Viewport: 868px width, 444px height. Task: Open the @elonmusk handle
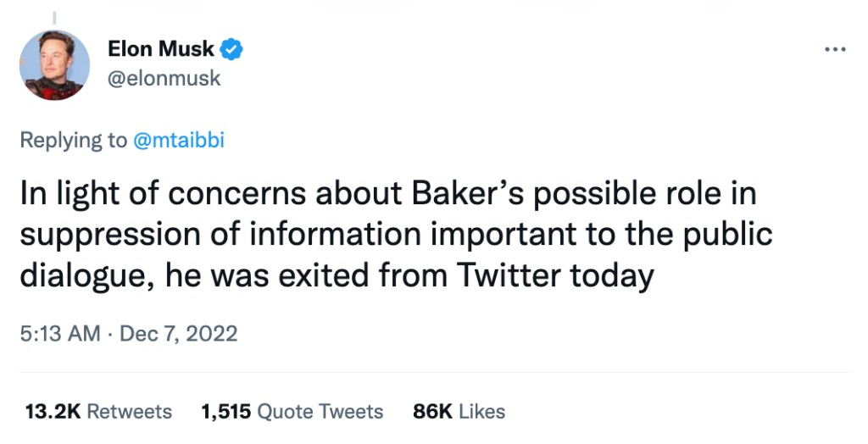click(164, 78)
